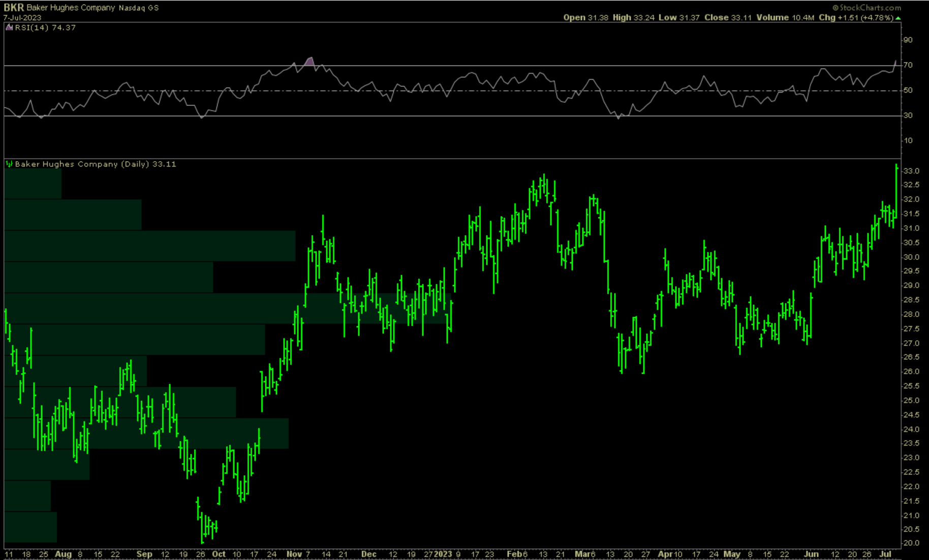
Task: Click the BKR ticker symbol
Action: (x=14, y=8)
